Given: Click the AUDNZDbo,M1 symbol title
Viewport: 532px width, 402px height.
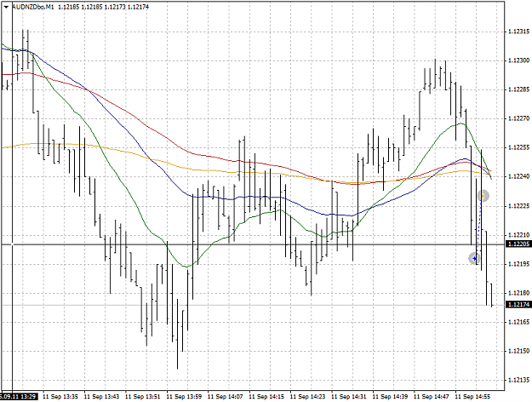Looking at the screenshot, I should coord(33,7).
